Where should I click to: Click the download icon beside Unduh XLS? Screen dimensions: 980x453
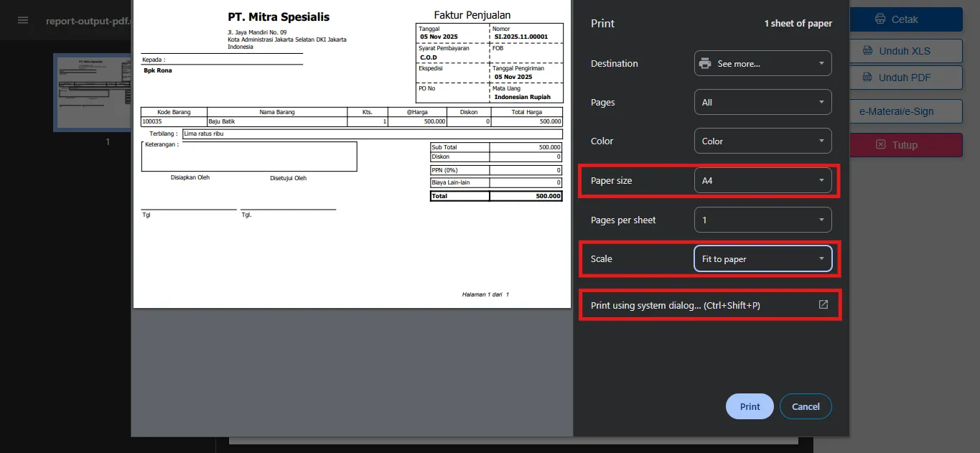tap(867, 51)
